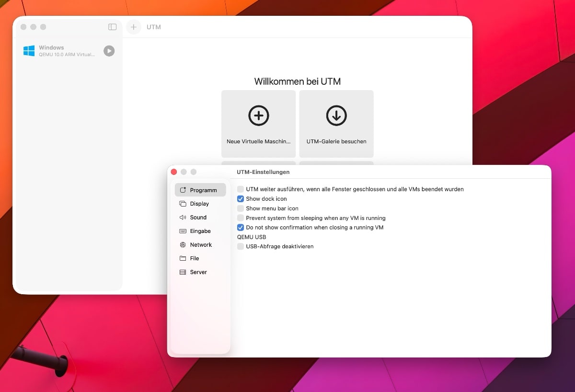Enable USB-Abfrage deaktivieren checkbox
This screenshot has width=575, height=392.
pyautogui.click(x=241, y=246)
